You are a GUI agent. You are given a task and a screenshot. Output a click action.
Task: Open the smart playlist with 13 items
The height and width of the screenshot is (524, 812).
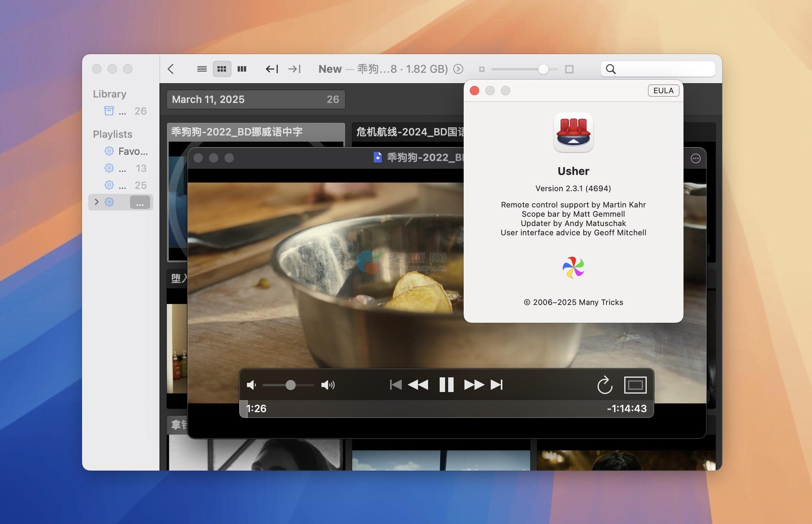pyautogui.click(x=121, y=168)
